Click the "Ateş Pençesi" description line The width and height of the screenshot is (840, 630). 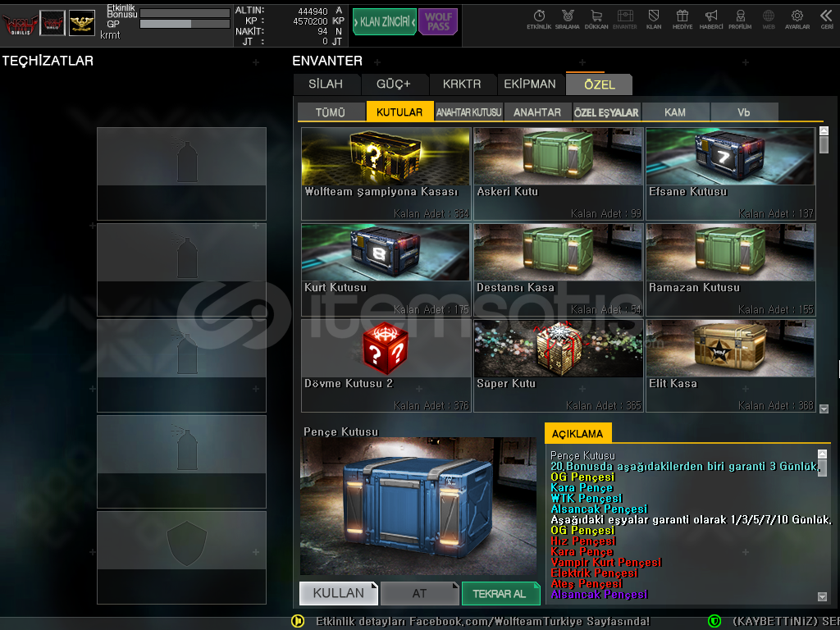coord(587,584)
